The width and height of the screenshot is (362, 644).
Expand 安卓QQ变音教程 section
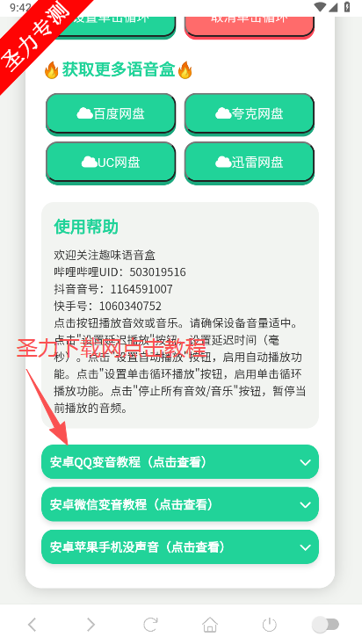180,462
